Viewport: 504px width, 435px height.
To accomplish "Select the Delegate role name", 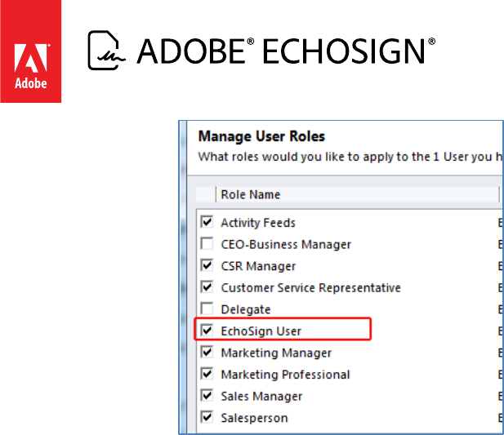I will [245, 309].
